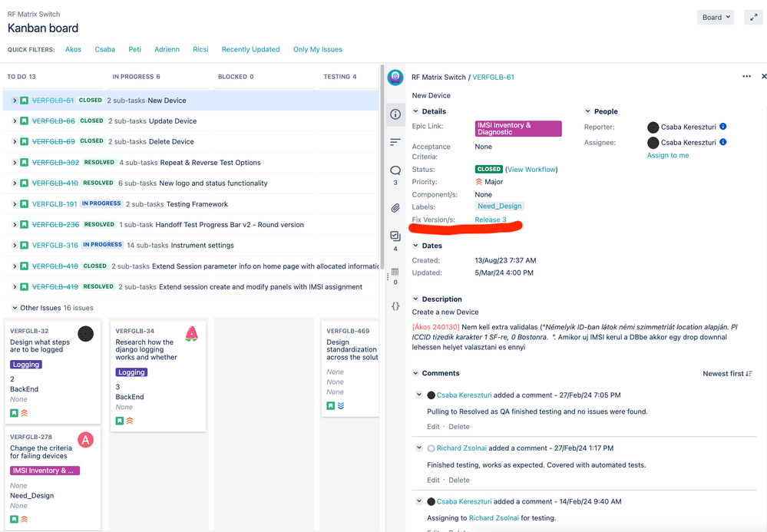Open the Board dropdown menu
This screenshot has height=532, width=767.
715,17
